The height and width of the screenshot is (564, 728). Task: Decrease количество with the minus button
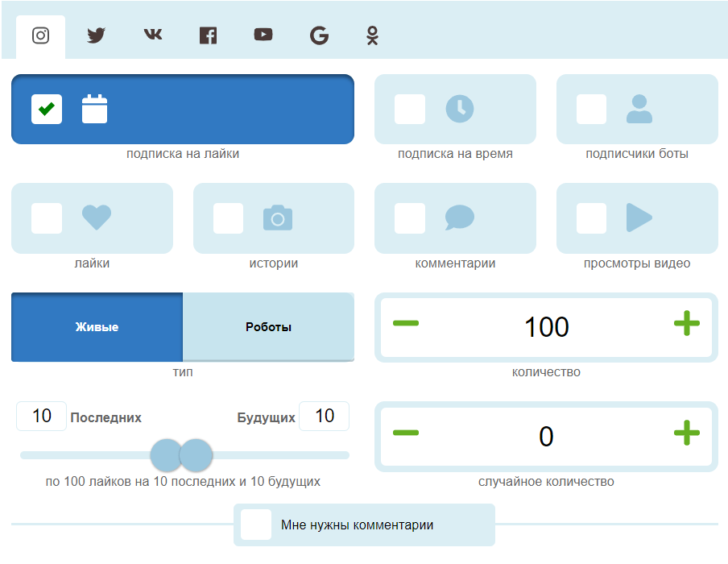coord(406,324)
